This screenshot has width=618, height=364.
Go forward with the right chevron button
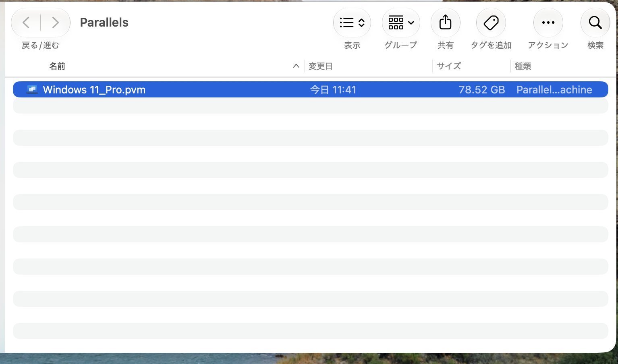point(55,23)
